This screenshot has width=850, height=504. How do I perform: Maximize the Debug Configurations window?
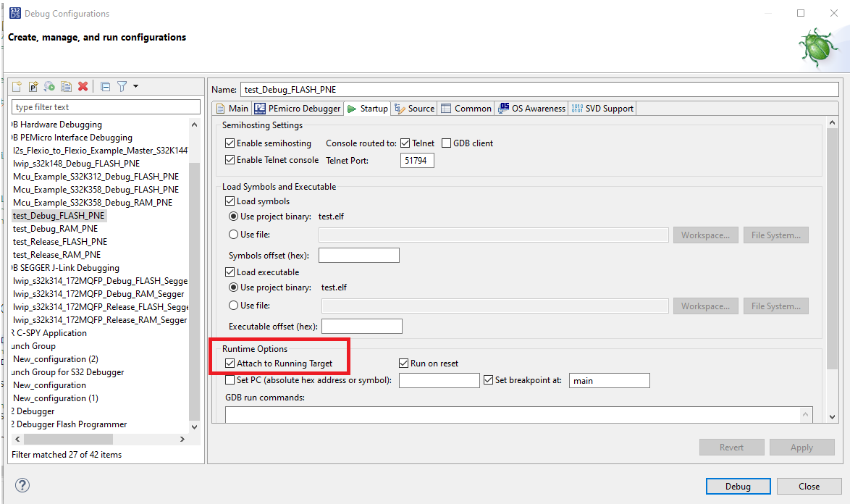point(801,13)
